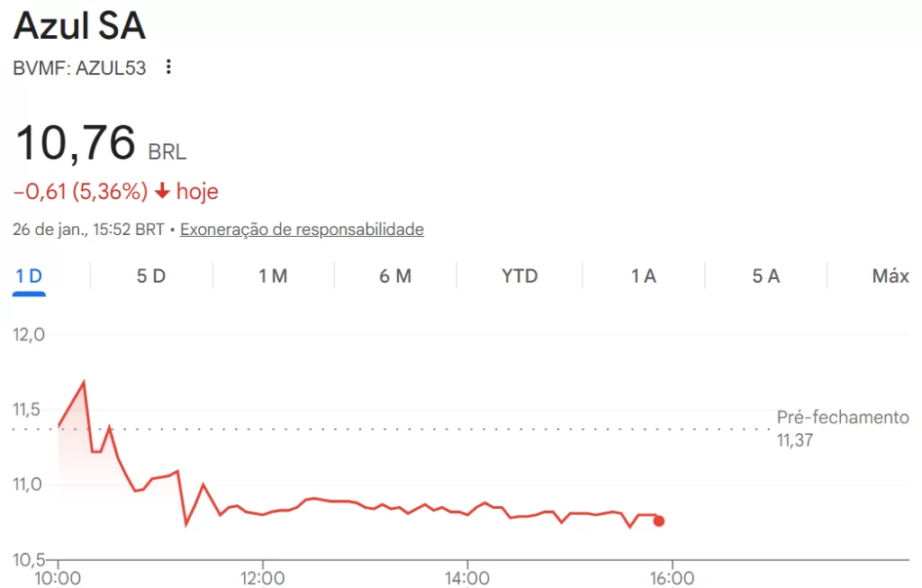Image resolution: width=922 pixels, height=588 pixels.
Task: Click the red down arrow icon
Action: point(162,192)
